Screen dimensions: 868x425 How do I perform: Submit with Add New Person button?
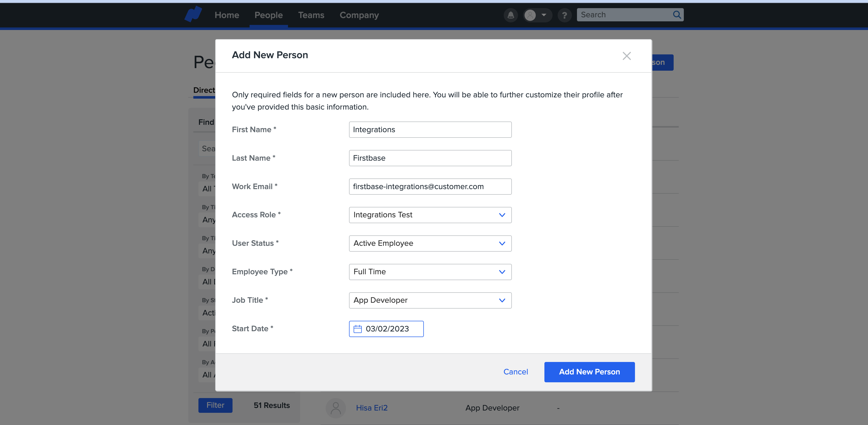(x=589, y=372)
